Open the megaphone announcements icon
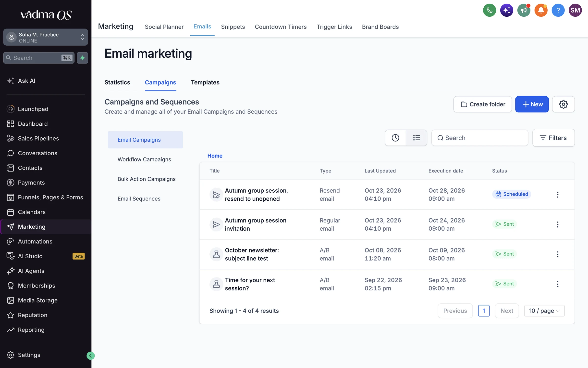Image resolution: width=588 pixels, height=368 pixels. click(x=524, y=10)
